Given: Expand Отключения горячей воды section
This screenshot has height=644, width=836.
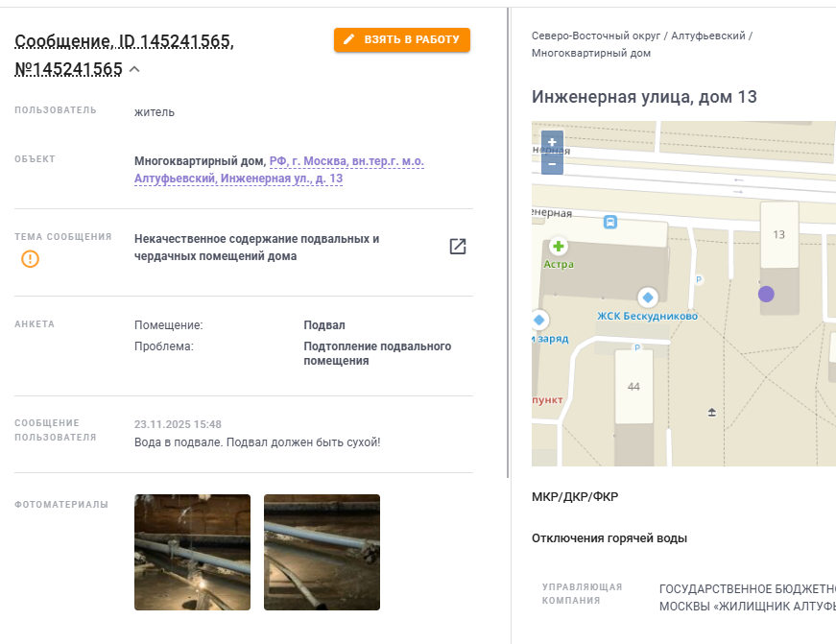Looking at the screenshot, I should pyautogui.click(x=609, y=538).
